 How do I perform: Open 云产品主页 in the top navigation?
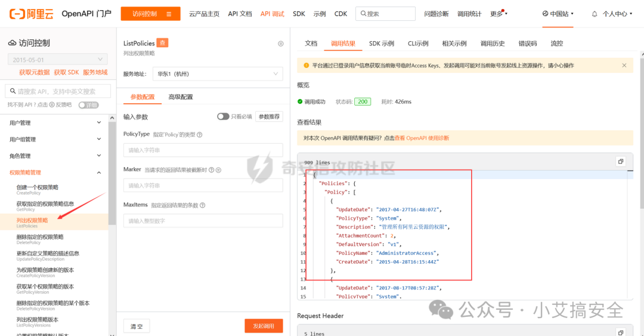pos(204,14)
